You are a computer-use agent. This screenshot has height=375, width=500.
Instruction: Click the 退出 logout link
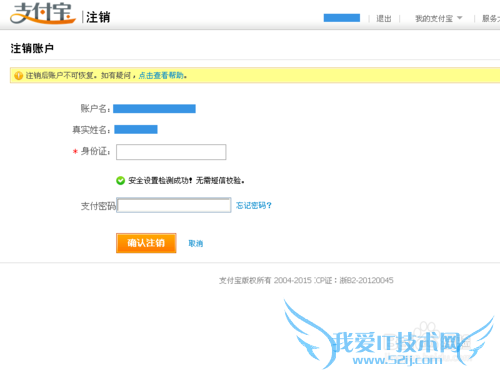[x=384, y=19]
